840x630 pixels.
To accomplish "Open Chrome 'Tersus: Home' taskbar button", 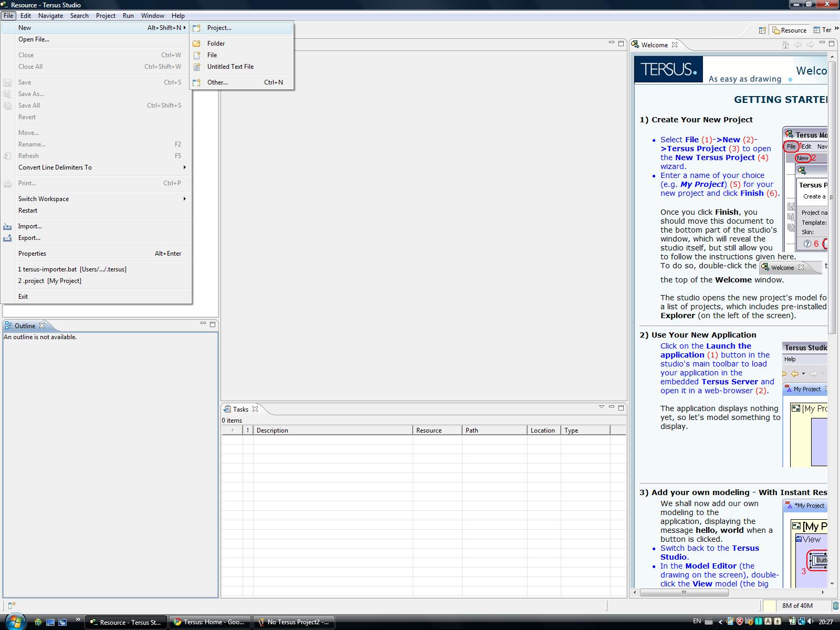I will click(210, 622).
